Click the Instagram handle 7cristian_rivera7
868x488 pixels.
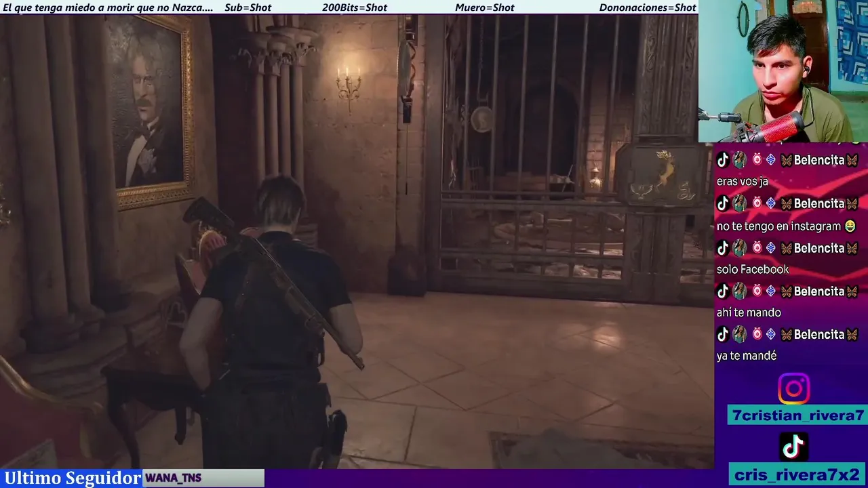pyautogui.click(x=797, y=415)
